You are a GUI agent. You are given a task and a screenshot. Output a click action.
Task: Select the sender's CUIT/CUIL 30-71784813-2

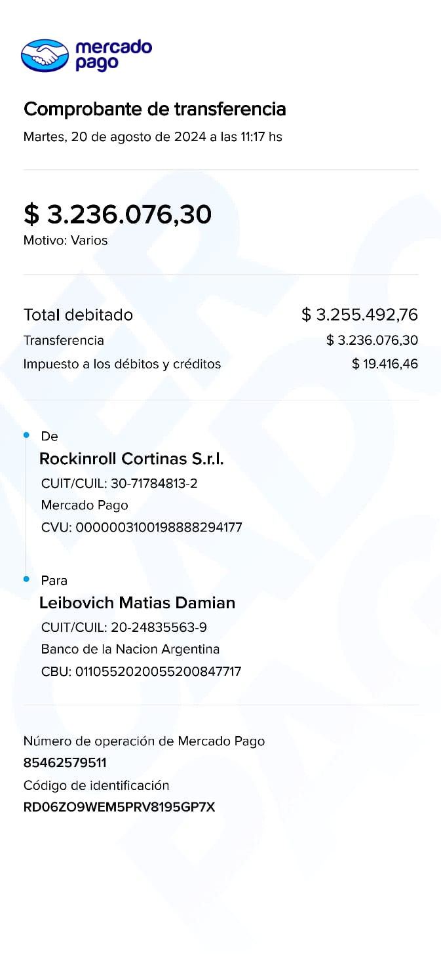154,484
